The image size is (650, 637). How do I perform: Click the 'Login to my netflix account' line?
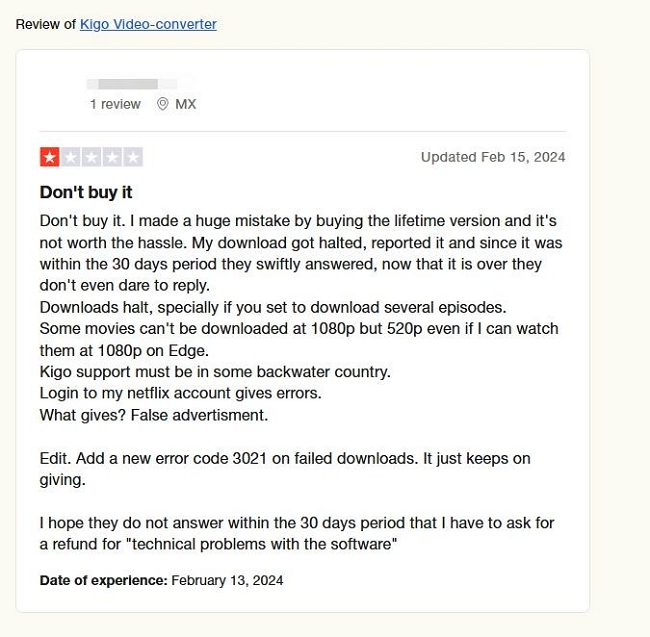[x=181, y=393]
